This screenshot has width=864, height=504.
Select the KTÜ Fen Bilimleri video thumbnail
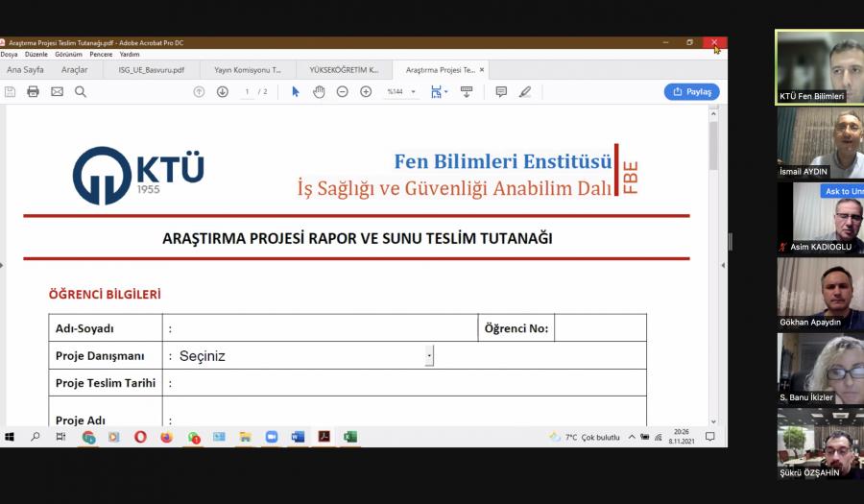click(x=820, y=66)
